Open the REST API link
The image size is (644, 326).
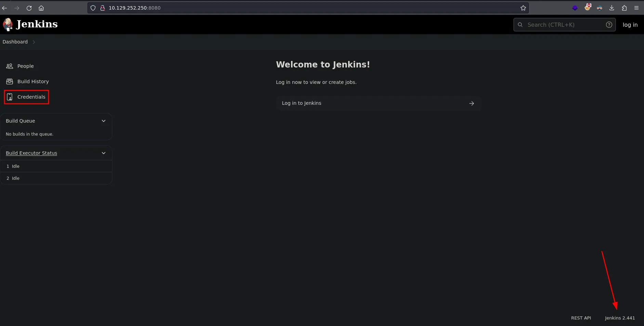(581, 318)
